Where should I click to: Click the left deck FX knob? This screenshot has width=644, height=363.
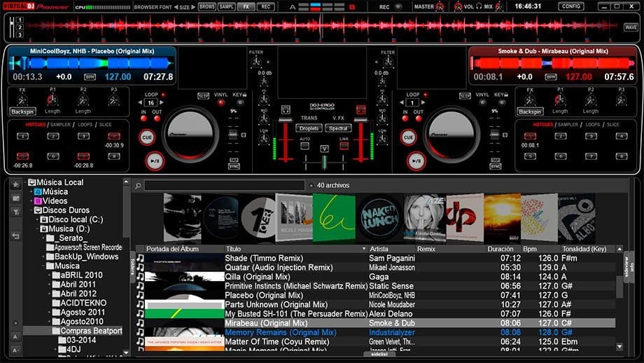click(22, 100)
